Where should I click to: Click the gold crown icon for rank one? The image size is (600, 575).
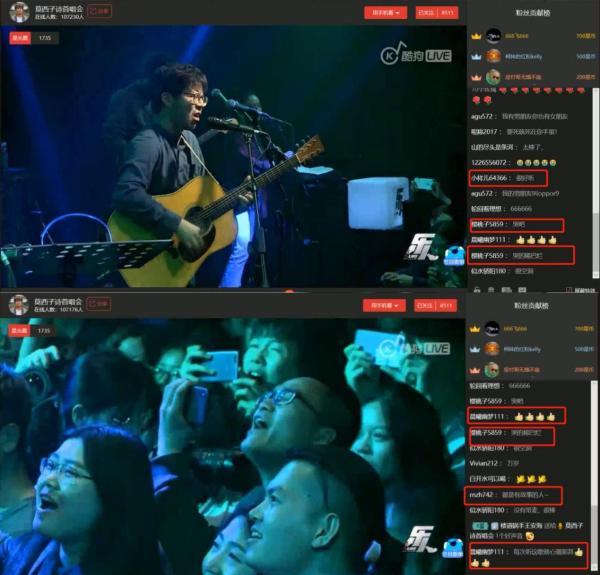click(x=476, y=35)
